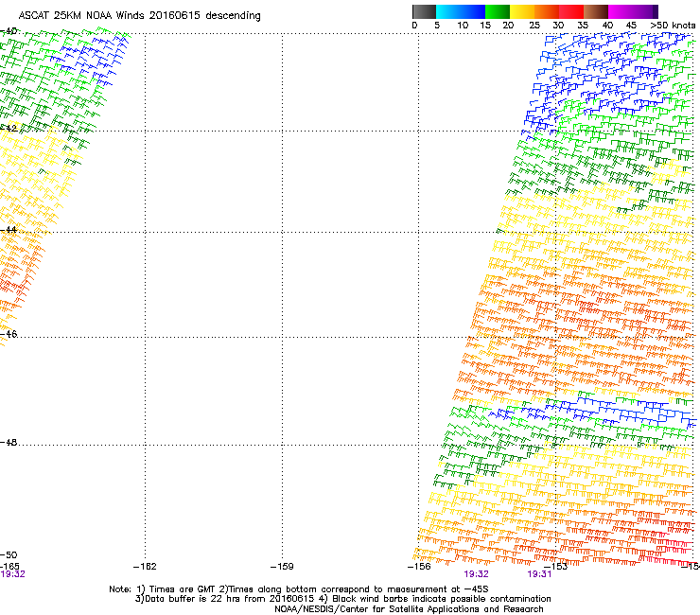Screen dimensions: 700x615
Task: Click the gray 0-5 knots legend swatch
Action: coord(424,11)
